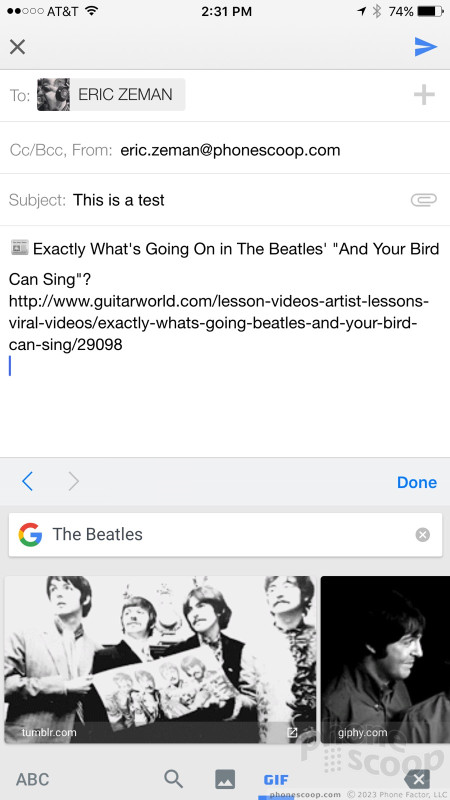The width and height of the screenshot is (450, 800).
Task: Add a recipient with the plus icon
Action: [x=424, y=95]
